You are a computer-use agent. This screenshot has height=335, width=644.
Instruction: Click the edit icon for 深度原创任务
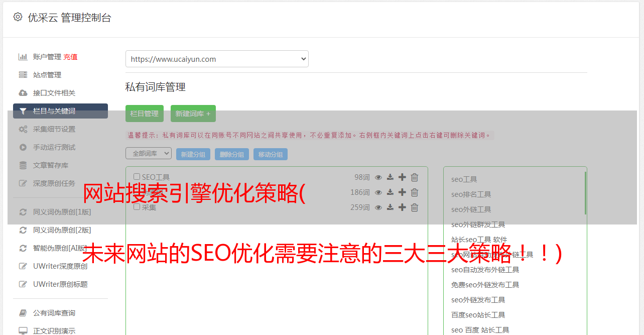(23, 183)
